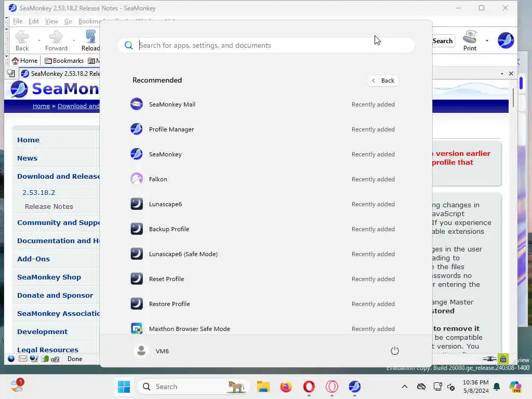Open the SeaMonkey Shop link
This screenshot has width=532, height=399.
click(49, 277)
